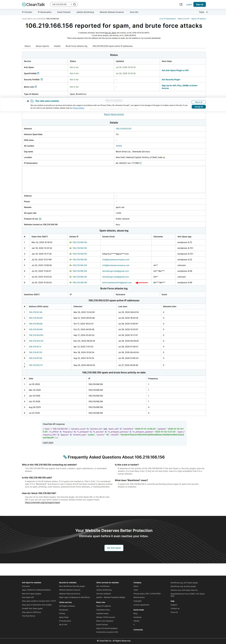Focus the IP address search field
This screenshot has height=644, width=226.
[x=60, y=5]
